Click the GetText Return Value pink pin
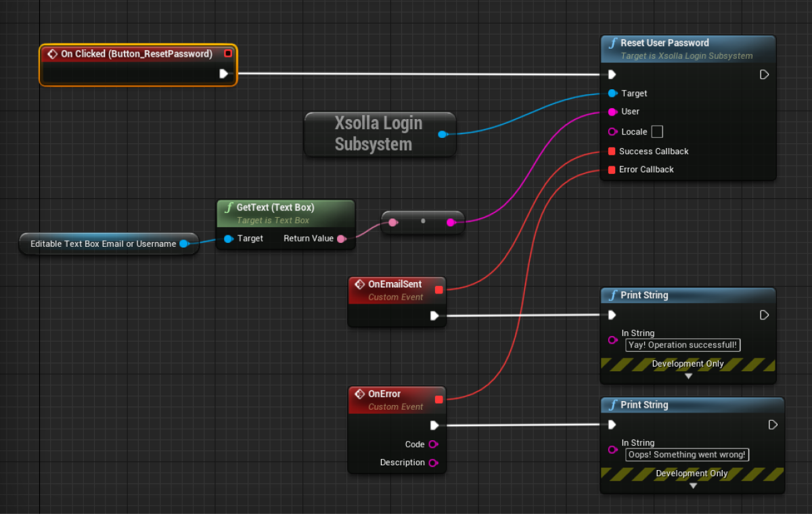Image resolution: width=812 pixels, height=514 pixels. (x=342, y=239)
